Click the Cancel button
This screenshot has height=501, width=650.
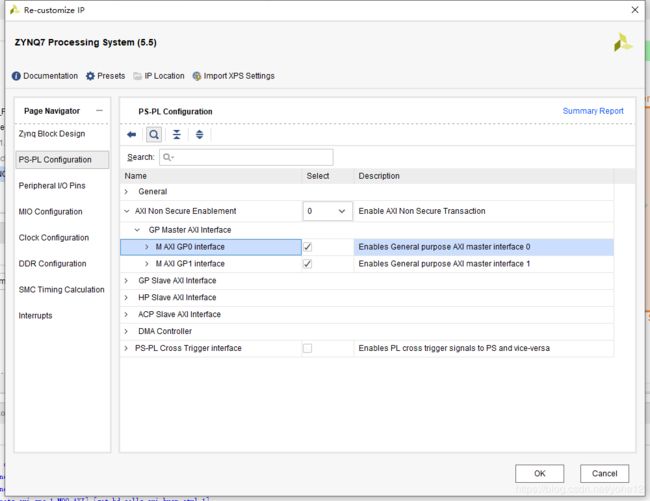coord(604,474)
